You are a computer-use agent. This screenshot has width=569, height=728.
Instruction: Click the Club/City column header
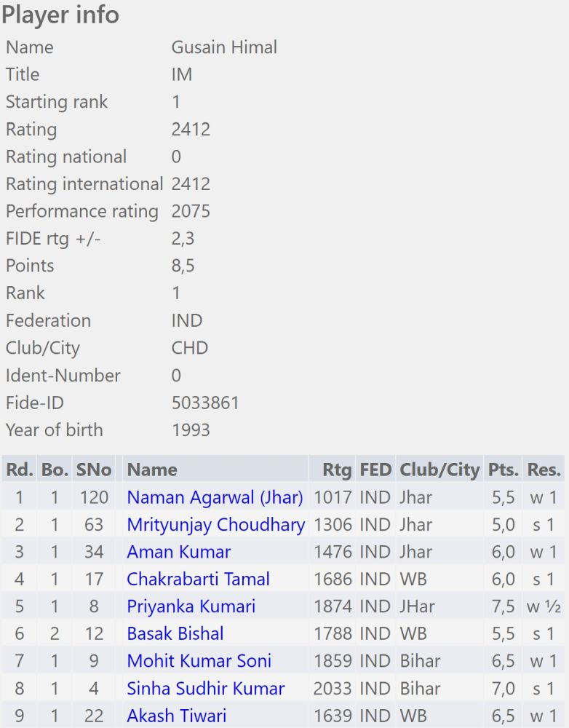pyautogui.click(x=439, y=470)
